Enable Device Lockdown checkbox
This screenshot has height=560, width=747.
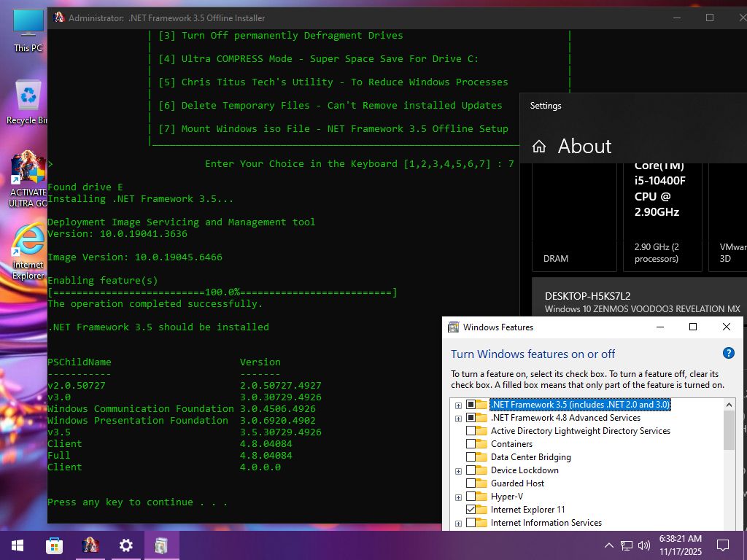click(x=471, y=470)
